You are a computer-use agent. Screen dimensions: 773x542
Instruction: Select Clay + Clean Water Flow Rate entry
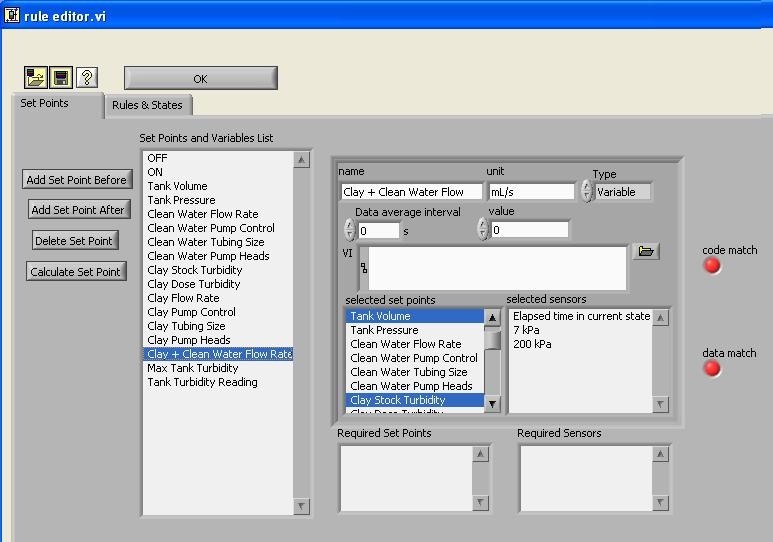218,354
